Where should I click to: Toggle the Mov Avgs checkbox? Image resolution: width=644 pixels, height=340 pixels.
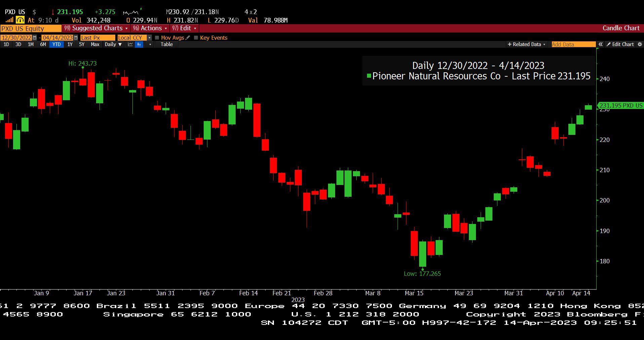[157, 38]
